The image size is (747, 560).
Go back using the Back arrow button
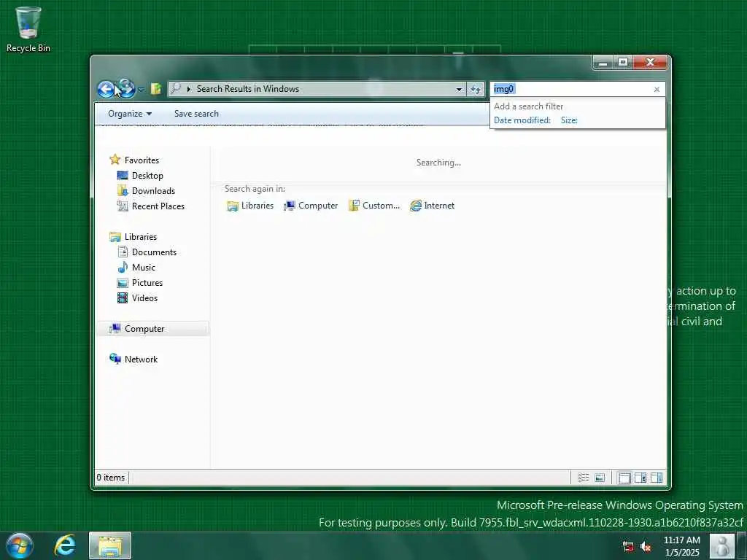[105, 89]
